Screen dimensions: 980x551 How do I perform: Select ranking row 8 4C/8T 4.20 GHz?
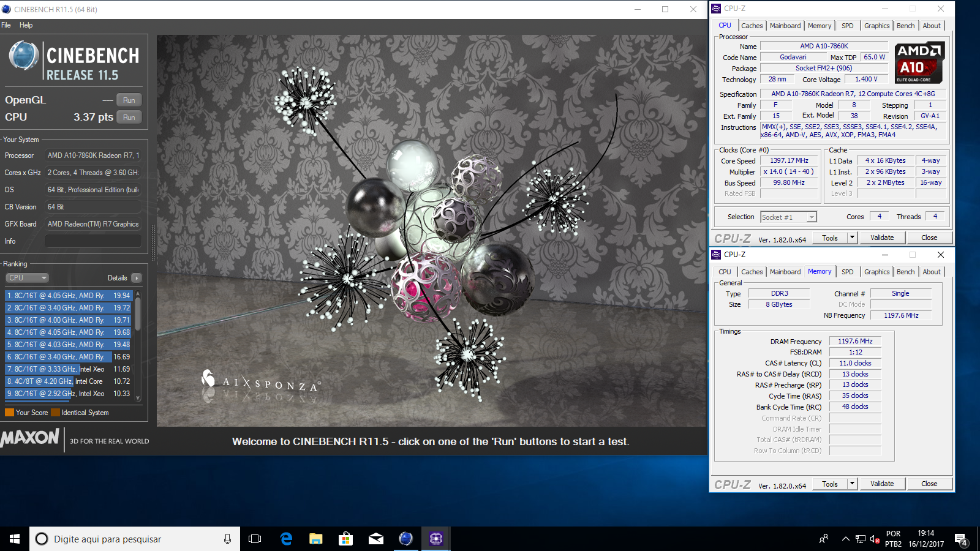pos(69,381)
